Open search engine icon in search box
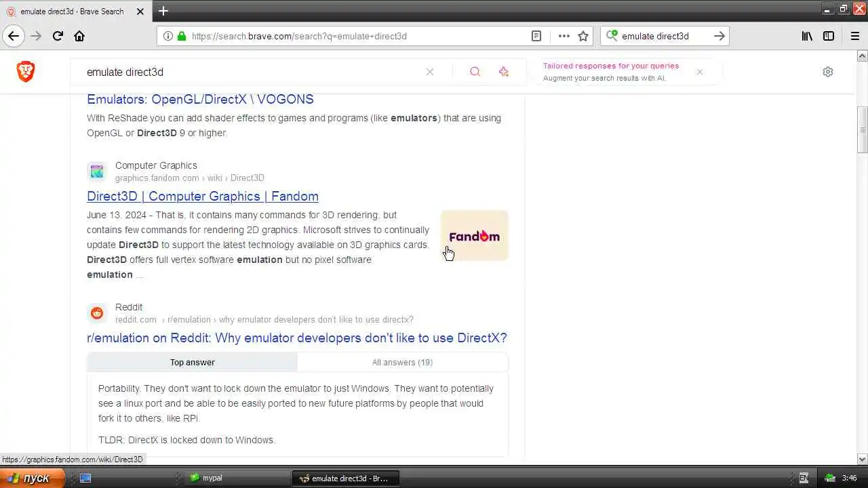Image resolution: width=868 pixels, height=488 pixels. [x=612, y=36]
